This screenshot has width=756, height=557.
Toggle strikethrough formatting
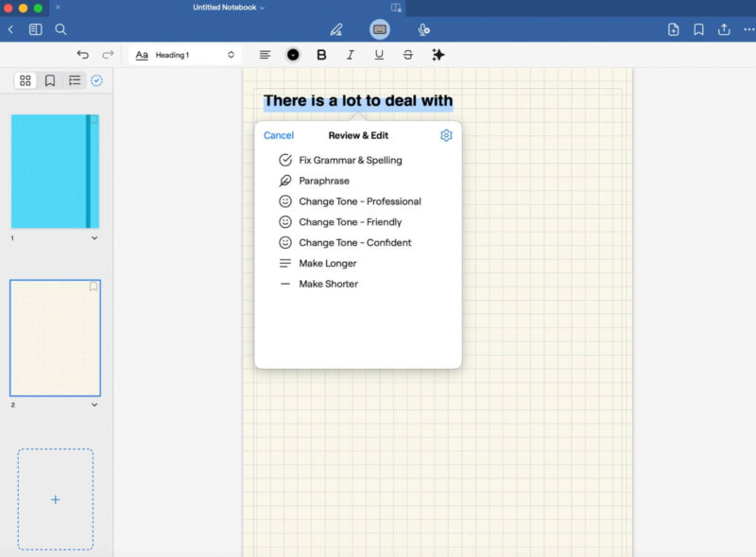[x=408, y=55]
